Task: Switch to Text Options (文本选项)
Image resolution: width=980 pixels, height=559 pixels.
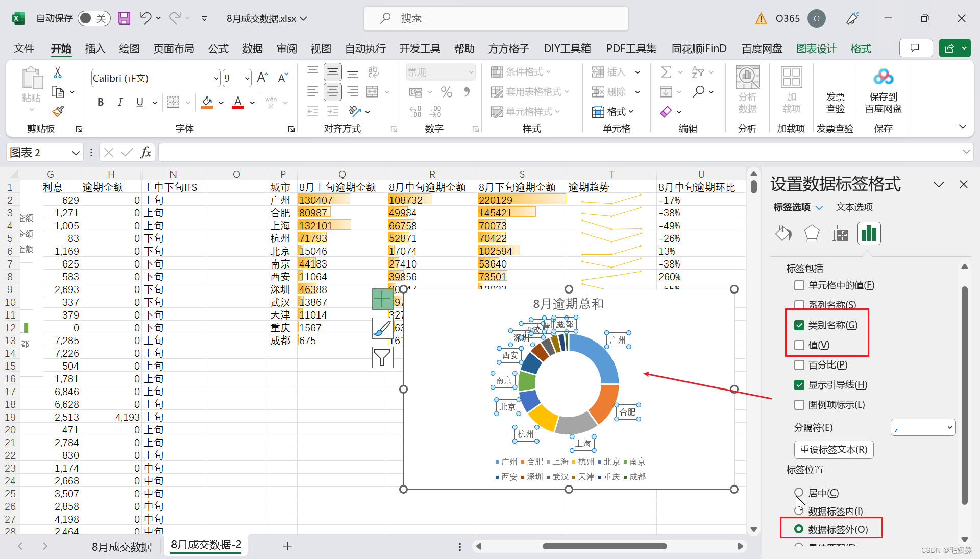Action: 854,207
